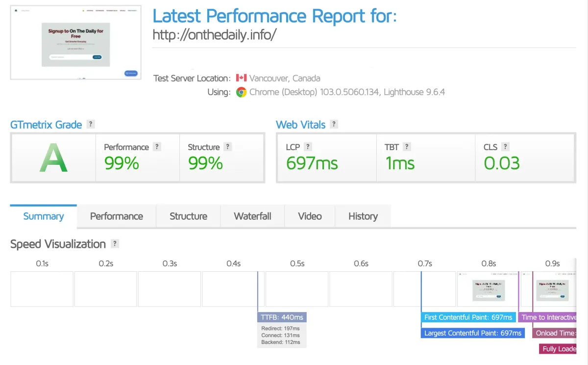Select the Summary tab
The width and height of the screenshot is (588, 365).
tap(44, 216)
